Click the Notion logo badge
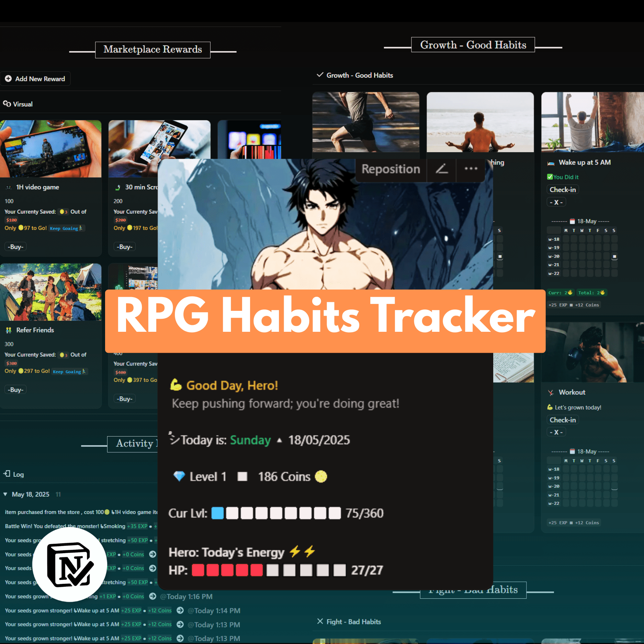Image resolution: width=644 pixels, height=644 pixels. click(x=70, y=565)
